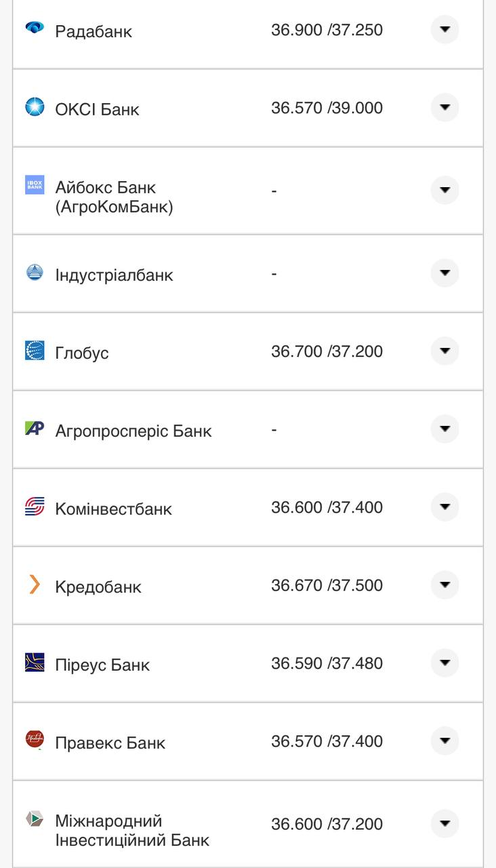
Task: Open the Кредобанк dropdown arrow
Action: (x=445, y=585)
